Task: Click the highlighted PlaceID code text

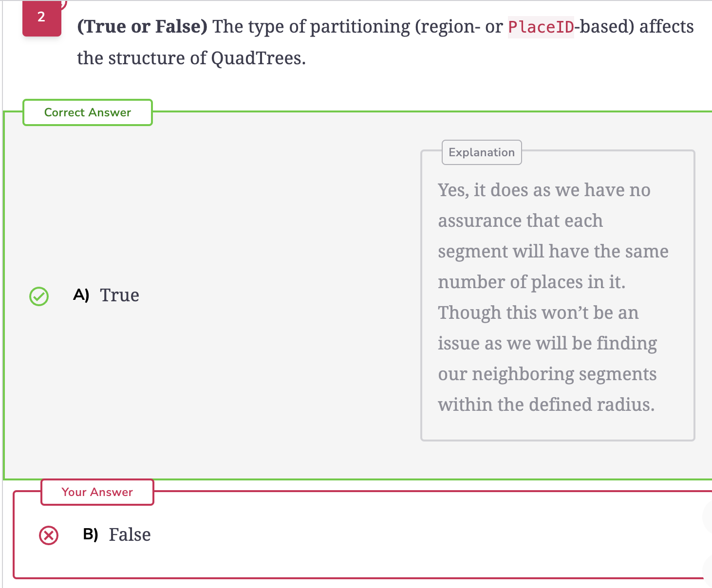Action: pyautogui.click(x=541, y=27)
